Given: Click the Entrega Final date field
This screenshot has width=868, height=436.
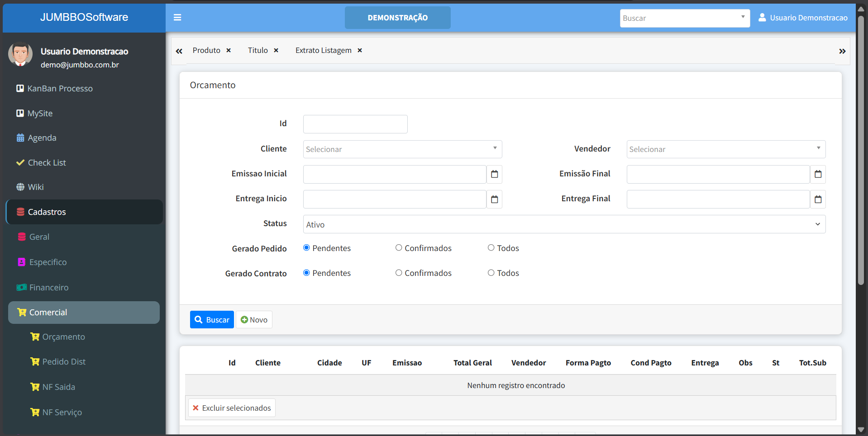Looking at the screenshot, I should coord(718,199).
